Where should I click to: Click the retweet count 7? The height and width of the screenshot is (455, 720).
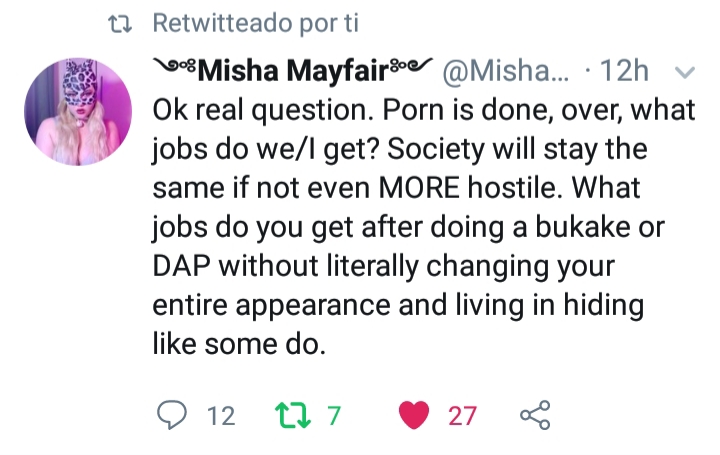tap(335, 415)
